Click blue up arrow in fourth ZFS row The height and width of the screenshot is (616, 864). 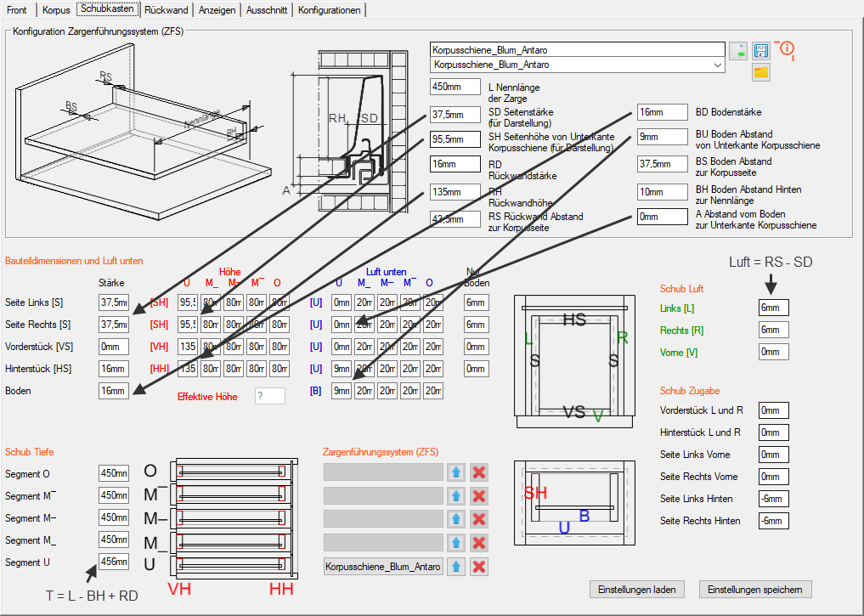455,543
